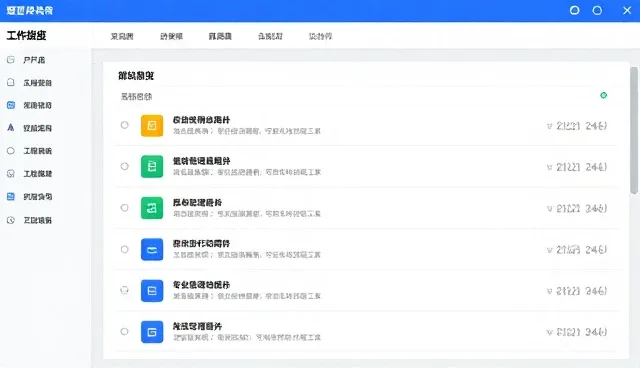Click the green icon in the third list row
640x368 pixels.
pos(152,208)
